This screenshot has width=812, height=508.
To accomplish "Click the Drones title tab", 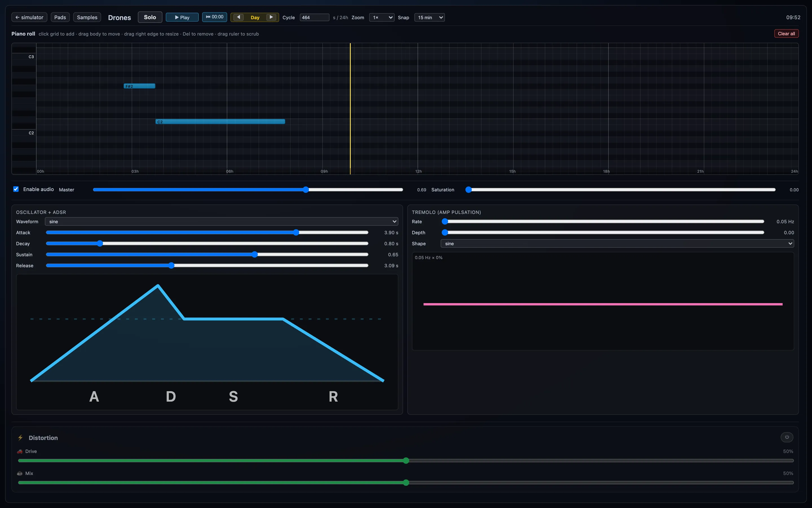I will 120,17.
